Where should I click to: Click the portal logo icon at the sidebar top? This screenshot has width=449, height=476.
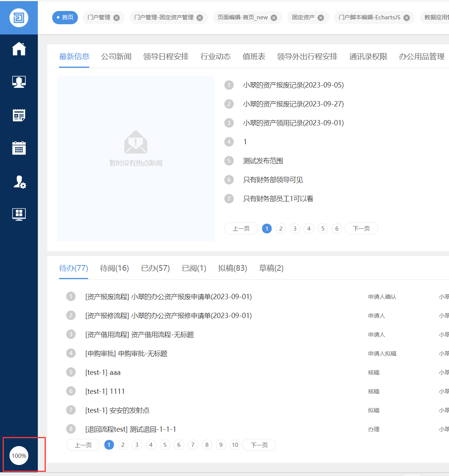tap(19, 18)
